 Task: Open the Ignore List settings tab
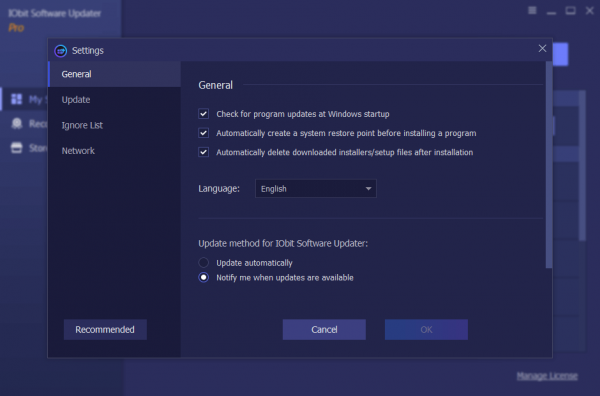[x=114, y=125]
